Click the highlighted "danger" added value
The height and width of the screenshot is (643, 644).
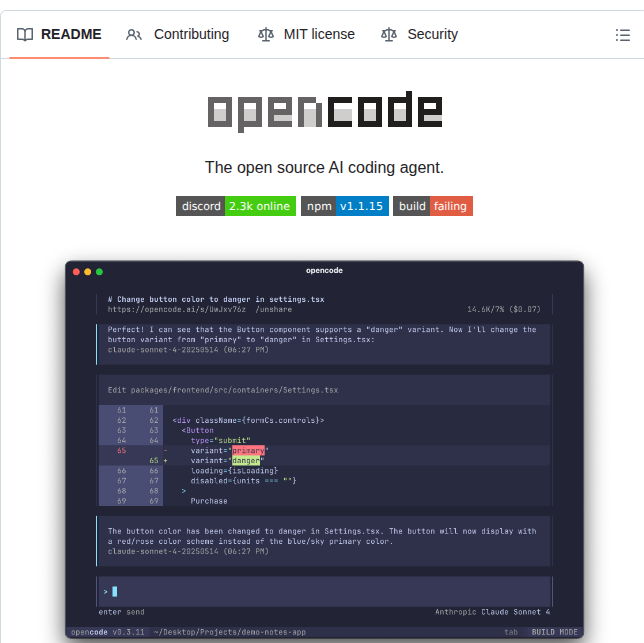(x=246, y=461)
